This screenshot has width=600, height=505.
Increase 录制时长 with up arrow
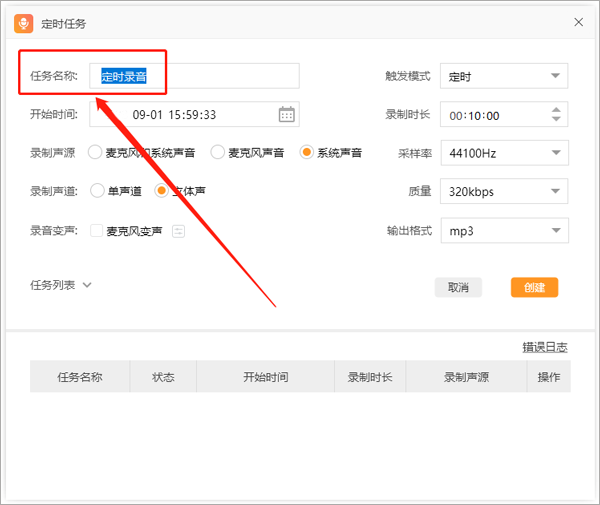coord(556,110)
